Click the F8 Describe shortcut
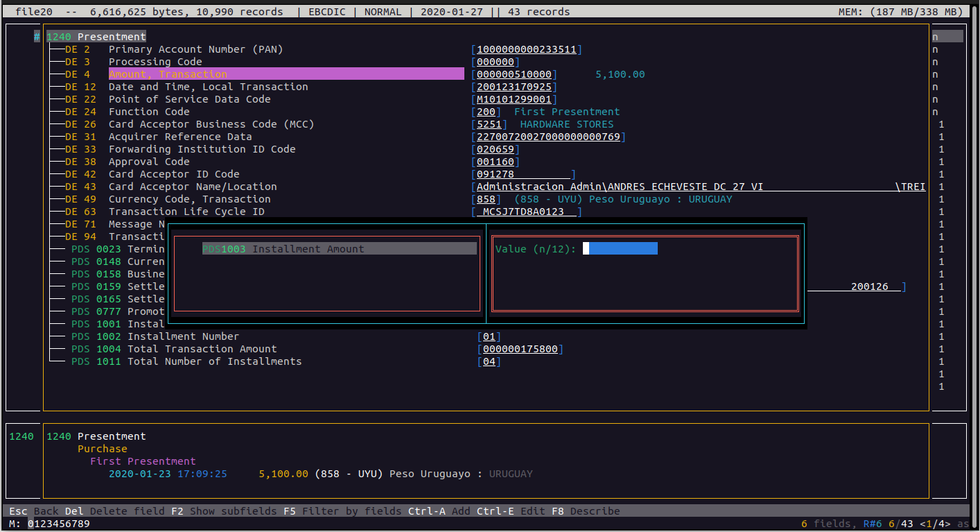The image size is (980, 532). (585, 511)
